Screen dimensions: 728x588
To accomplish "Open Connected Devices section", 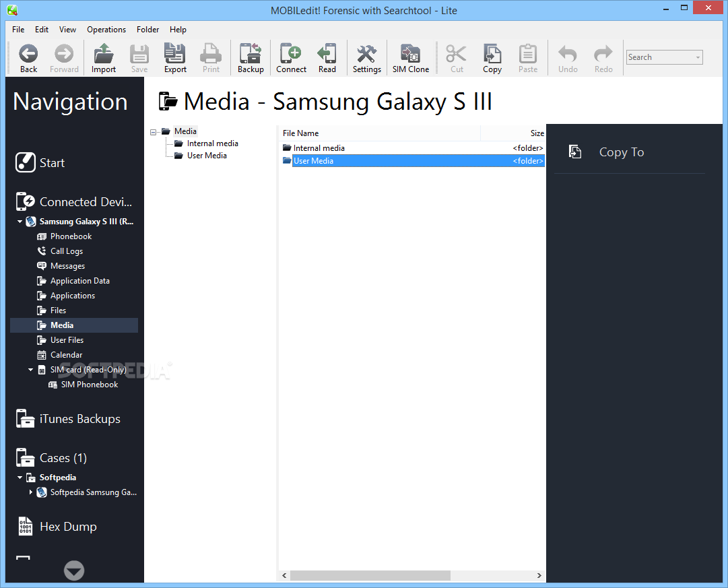I will point(74,201).
